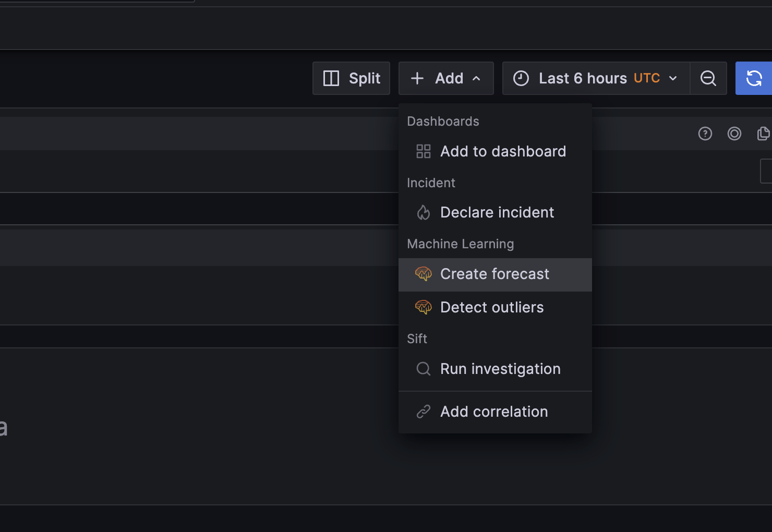Choose Declare incident from the menu
772x532 pixels.
(497, 212)
